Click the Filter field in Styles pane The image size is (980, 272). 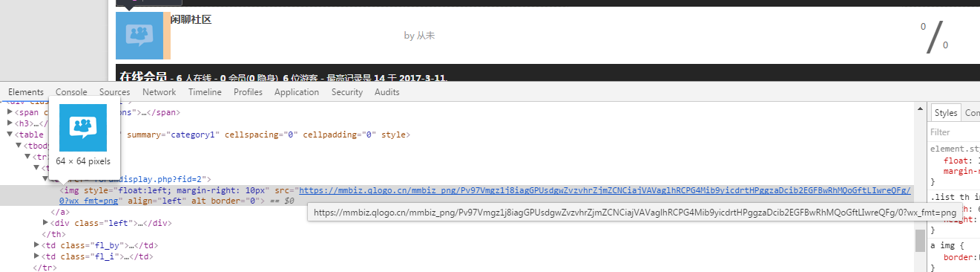(x=954, y=132)
